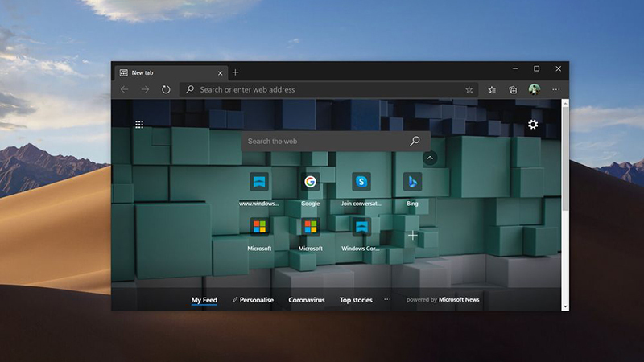Open the Collections icon
The height and width of the screenshot is (362, 644).
[x=513, y=89]
